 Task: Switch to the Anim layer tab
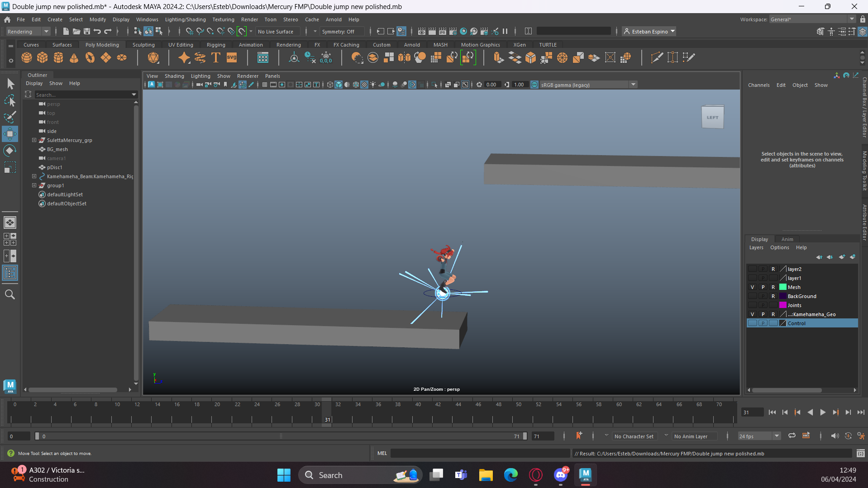pos(787,239)
